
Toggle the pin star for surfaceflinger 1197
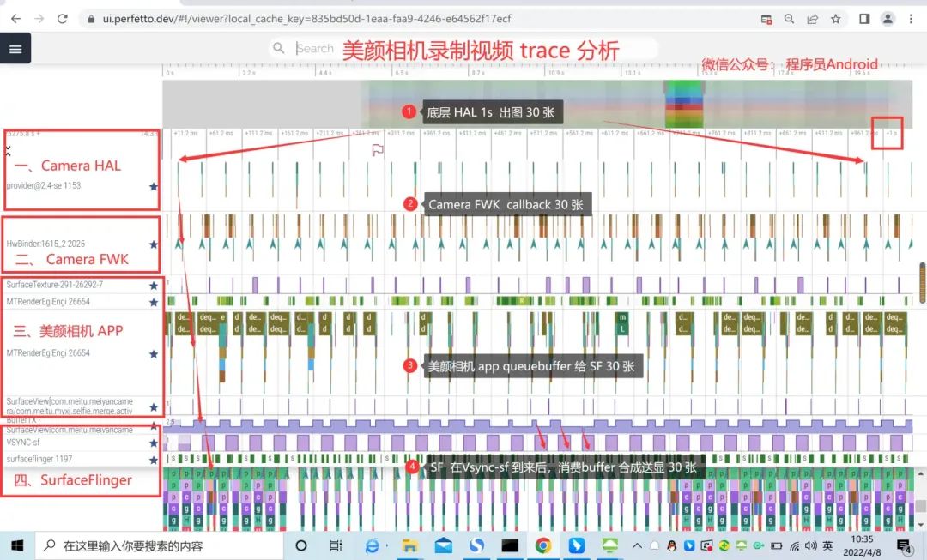click(x=154, y=460)
